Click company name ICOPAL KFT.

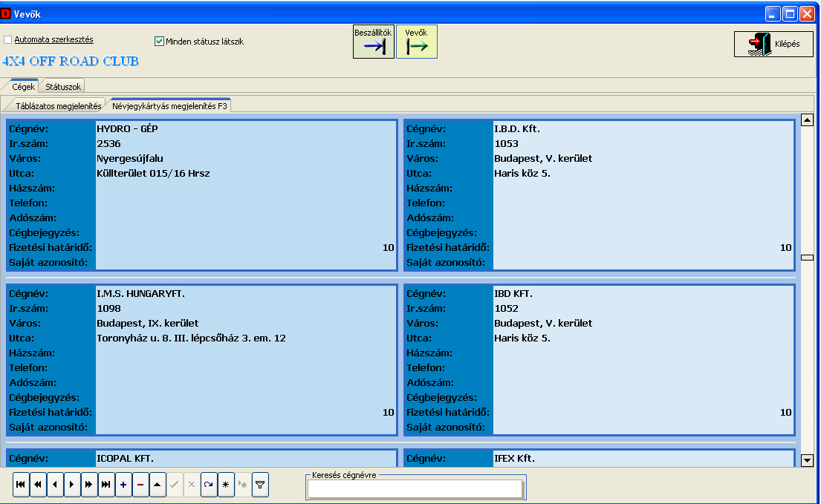click(x=125, y=459)
